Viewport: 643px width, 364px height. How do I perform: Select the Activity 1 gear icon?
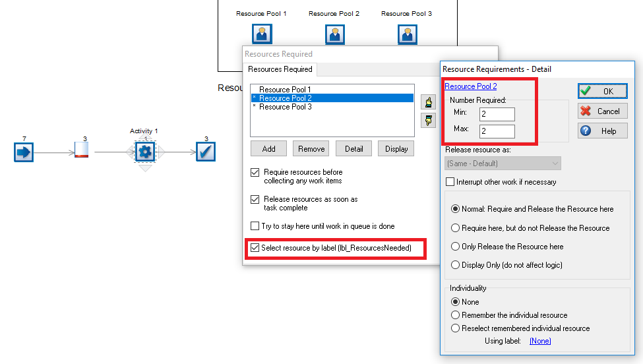[145, 152]
